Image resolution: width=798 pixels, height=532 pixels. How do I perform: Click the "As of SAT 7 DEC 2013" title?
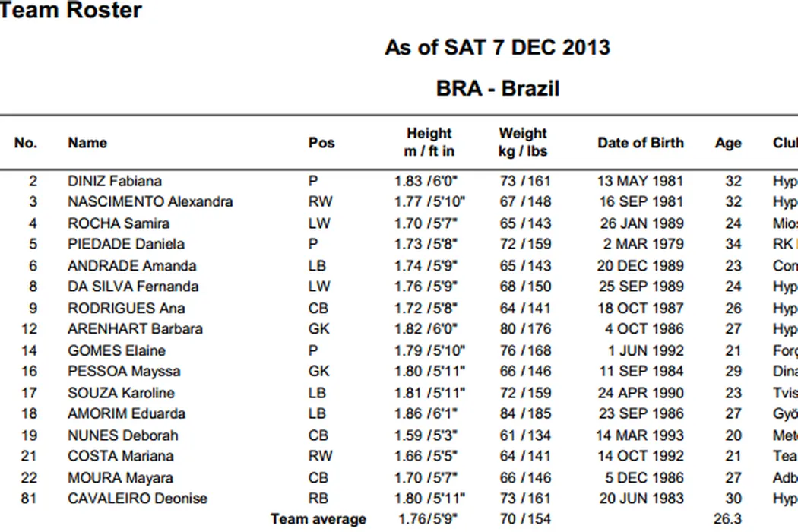pos(497,47)
